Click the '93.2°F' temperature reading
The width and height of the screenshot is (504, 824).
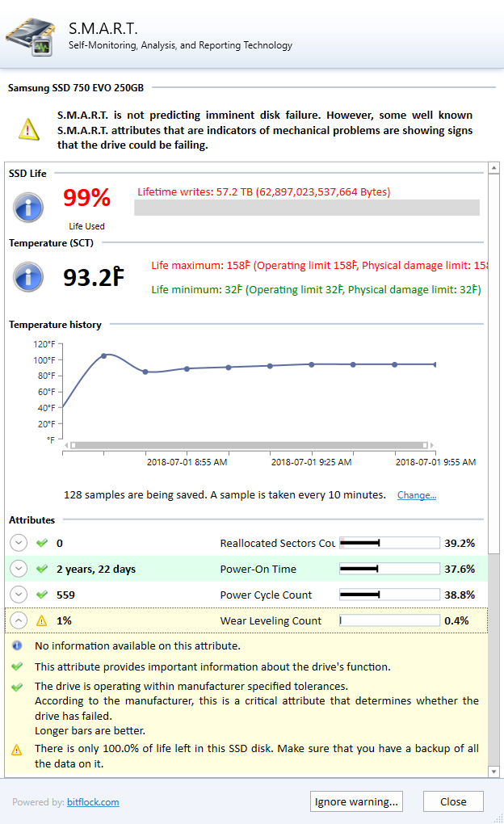pyautogui.click(x=94, y=277)
